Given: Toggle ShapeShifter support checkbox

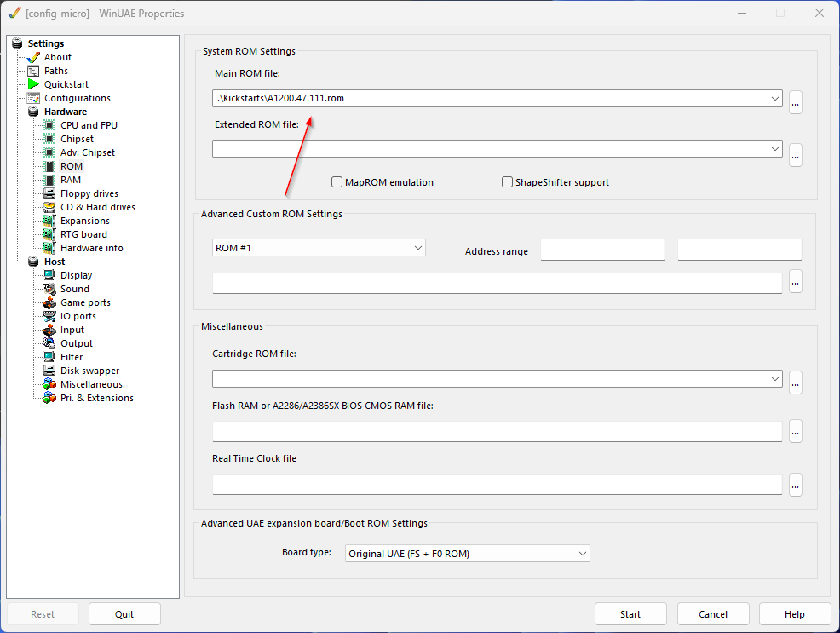Looking at the screenshot, I should click(507, 182).
